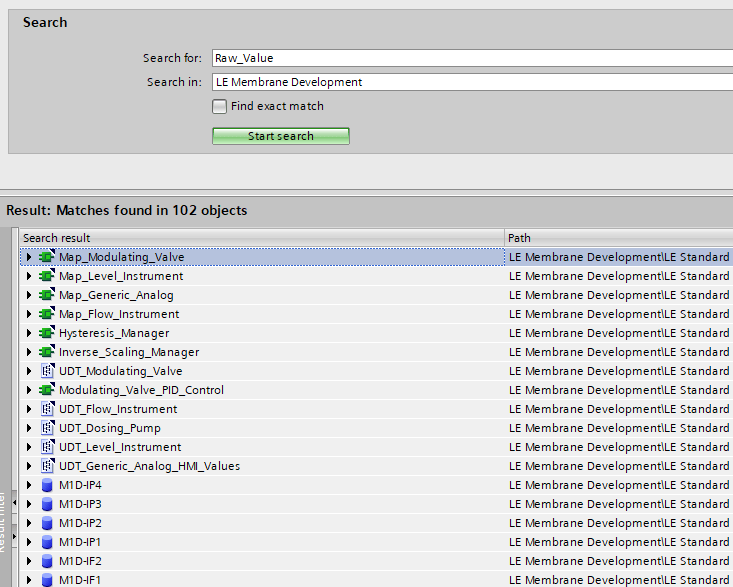This screenshot has height=587, width=733.
Task: Sort by the Search result column header
Action: (260, 238)
